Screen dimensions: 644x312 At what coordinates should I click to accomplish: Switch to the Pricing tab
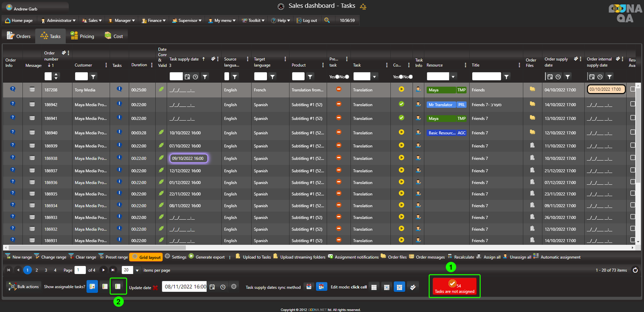tap(82, 36)
